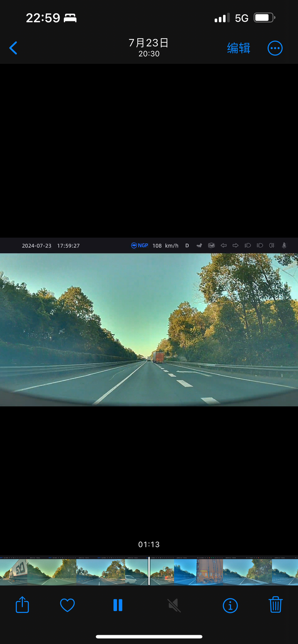This screenshot has width=298, height=644.
Task: Go back using the blue chevron
Action: [14, 48]
